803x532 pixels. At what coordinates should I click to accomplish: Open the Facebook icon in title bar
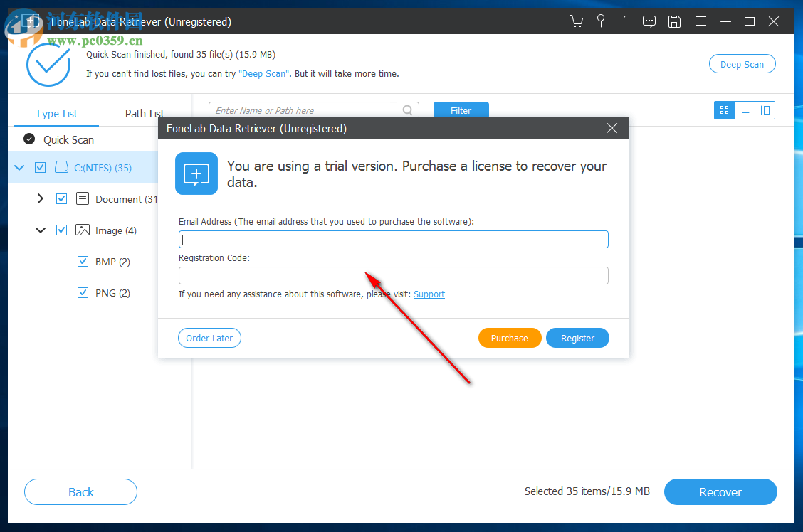pos(624,21)
